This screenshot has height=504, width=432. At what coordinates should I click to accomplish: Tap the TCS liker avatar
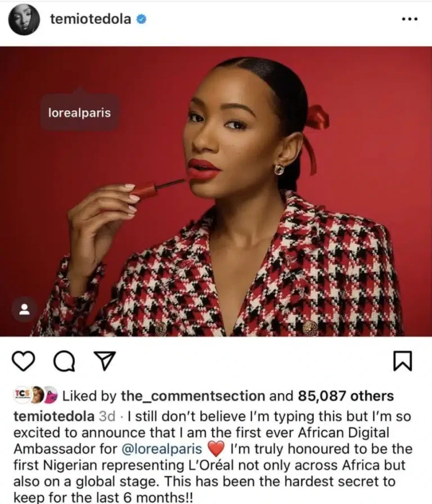pos(22,394)
